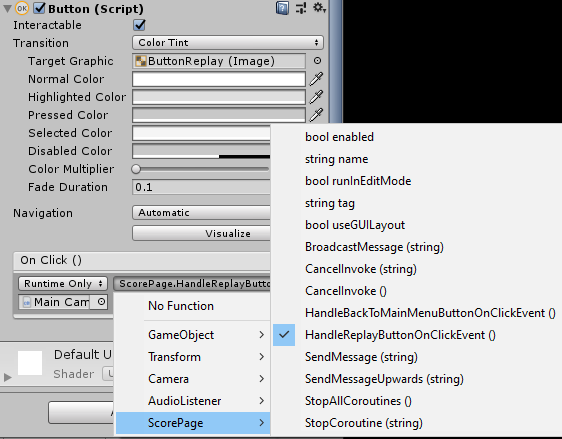Image resolution: width=562 pixels, height=439 pixels.
Task: Open the Target Graphic object picker circle
Action: pyautogui.click(x=317, y=61)
